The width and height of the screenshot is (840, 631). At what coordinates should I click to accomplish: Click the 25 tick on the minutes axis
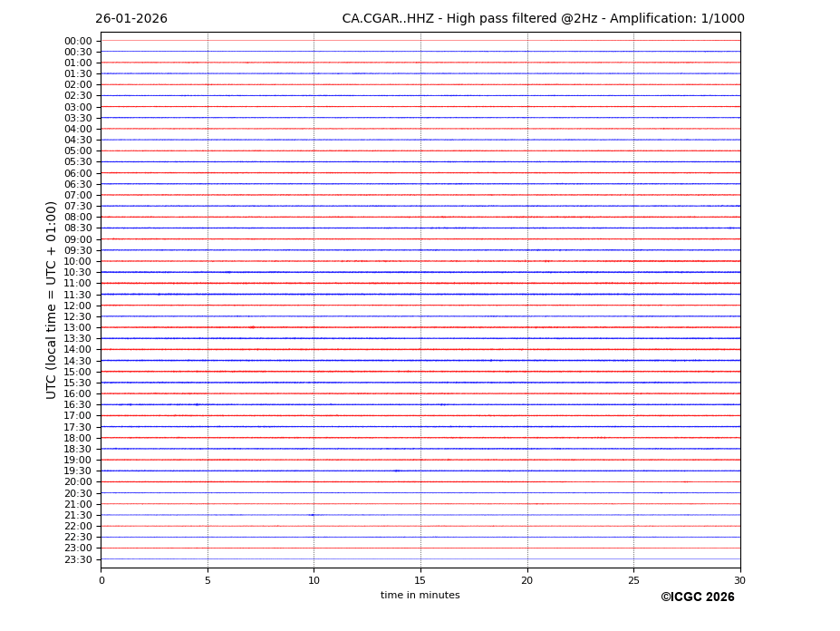pos(633,580)
